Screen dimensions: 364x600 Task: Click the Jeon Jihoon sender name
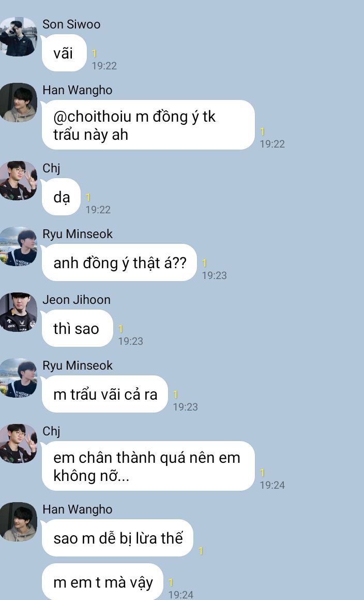(x=77, y=300)
